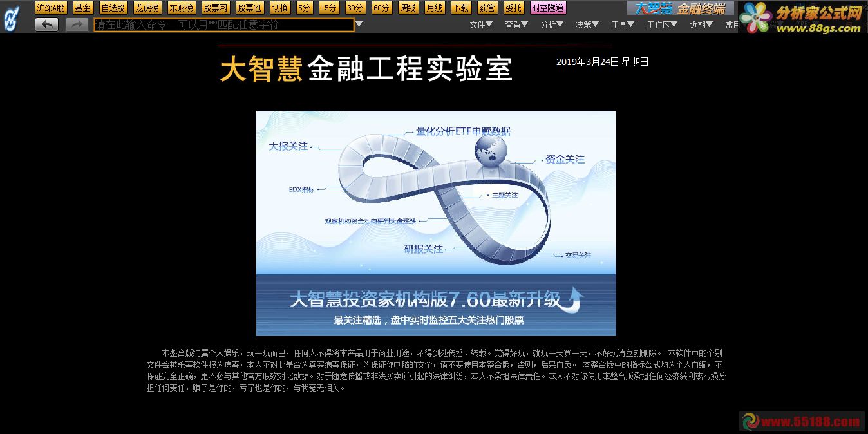Screen dimensions: 868x434
Task: Focus the command input field
Action: pos(224,25)
